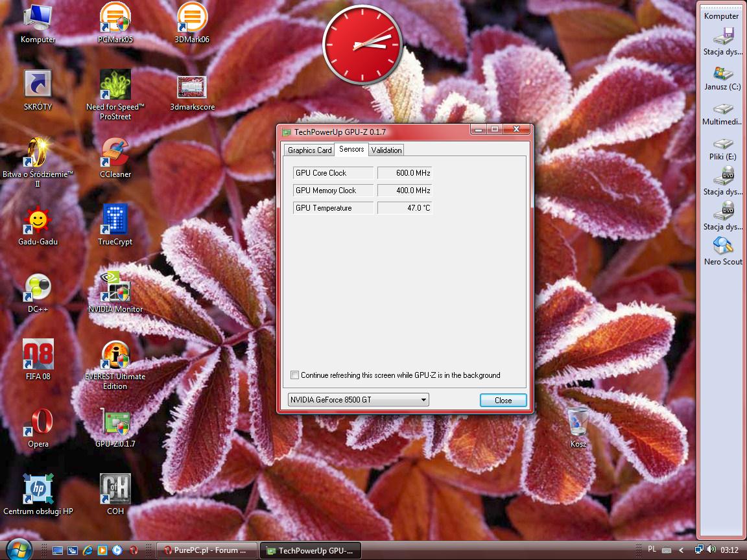Click Switch Between Windows in Quick Launch
747x560 pixels.
click(x=73, y=550)
